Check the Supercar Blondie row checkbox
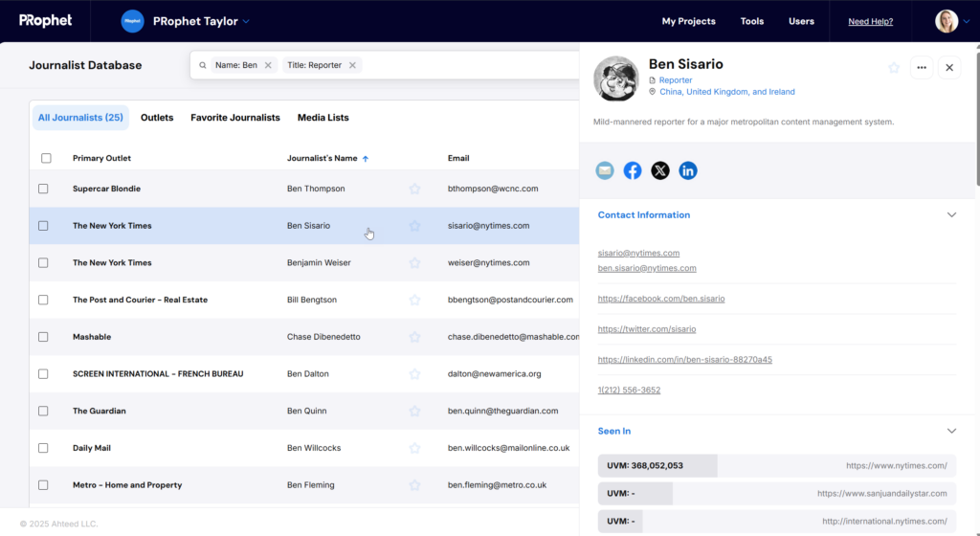 point(43,189)
